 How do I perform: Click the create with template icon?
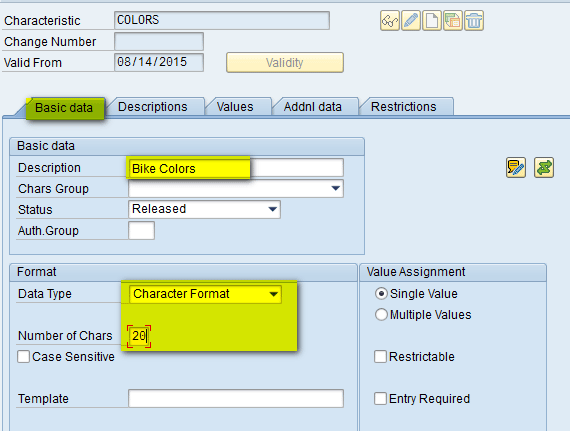click(453, 20)
